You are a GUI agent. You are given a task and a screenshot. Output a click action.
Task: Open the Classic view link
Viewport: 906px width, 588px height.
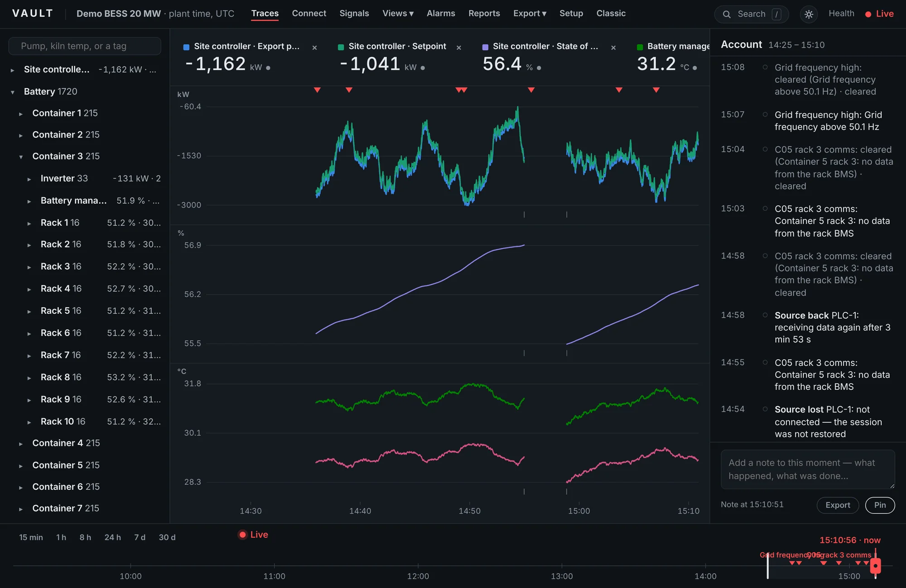(x=611, y=14)
